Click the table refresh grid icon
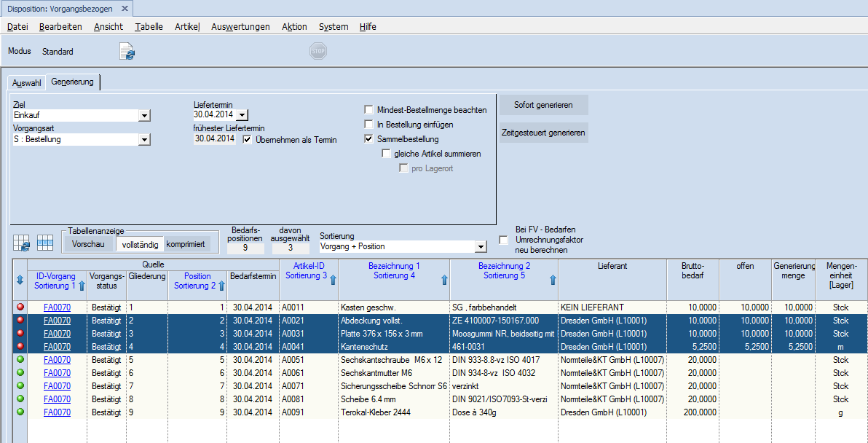Image resolution: width=868 pixels, height=443 pixels. pyautogui.click(x=21, y=244)
